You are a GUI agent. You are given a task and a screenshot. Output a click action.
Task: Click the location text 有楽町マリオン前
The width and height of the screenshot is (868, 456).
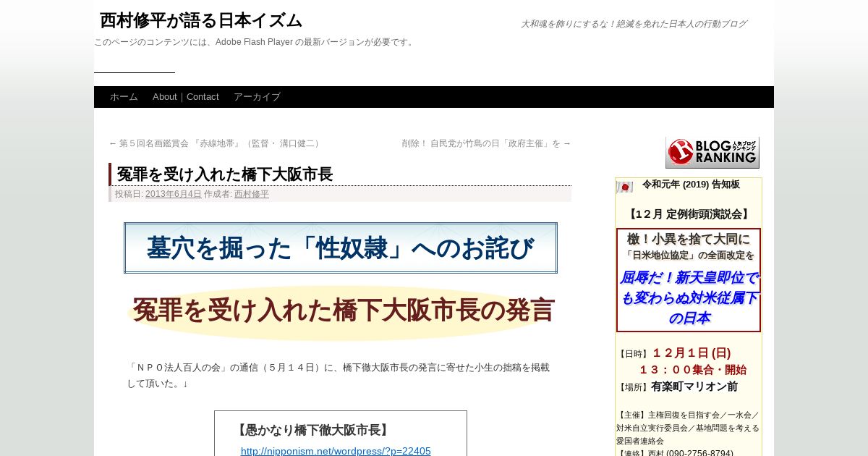pyautogui.click(x=694, y=387)
